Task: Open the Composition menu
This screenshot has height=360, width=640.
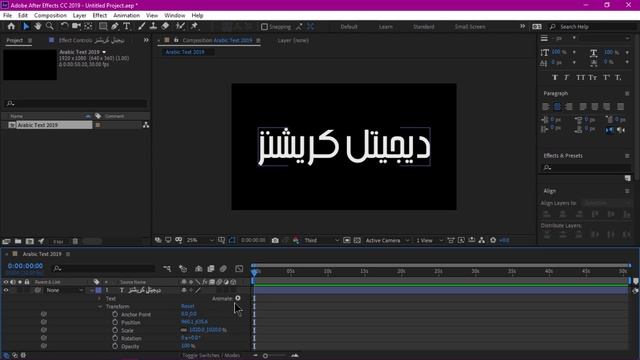Action: click(50, 15)
